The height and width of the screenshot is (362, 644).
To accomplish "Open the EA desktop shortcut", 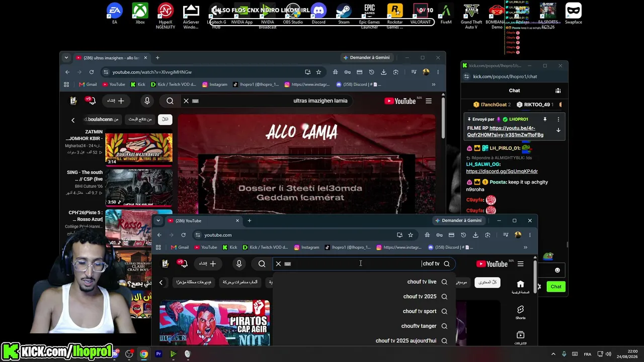I will (x=115, y=14).
